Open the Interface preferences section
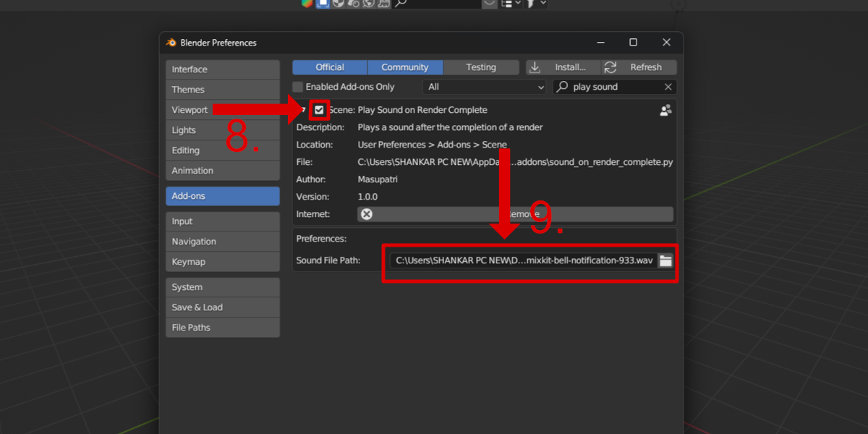The height and width of the screenshot is (434, 868). pos(223,69)
